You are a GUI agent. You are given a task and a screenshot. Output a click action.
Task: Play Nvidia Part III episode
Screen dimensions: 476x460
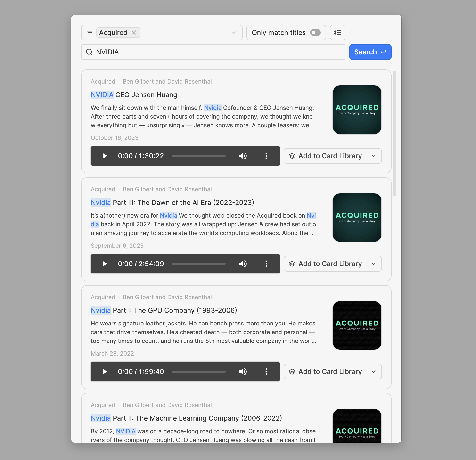tap(104, 264)
